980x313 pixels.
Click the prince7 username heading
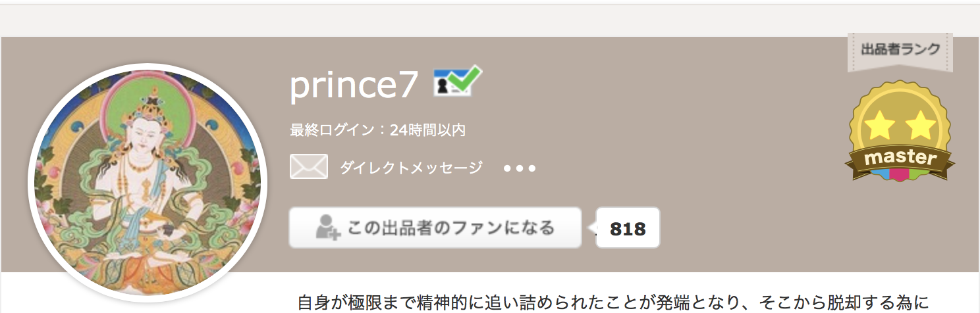[x=354, y=85]
